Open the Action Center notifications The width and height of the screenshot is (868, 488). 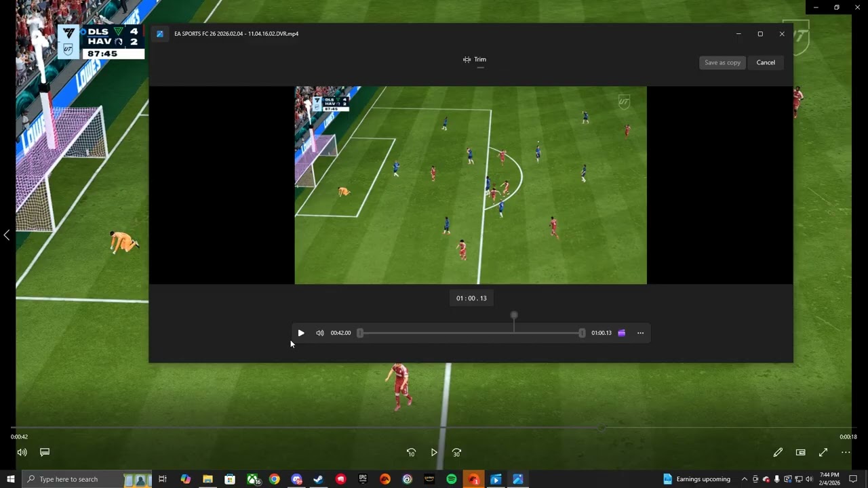853,479
